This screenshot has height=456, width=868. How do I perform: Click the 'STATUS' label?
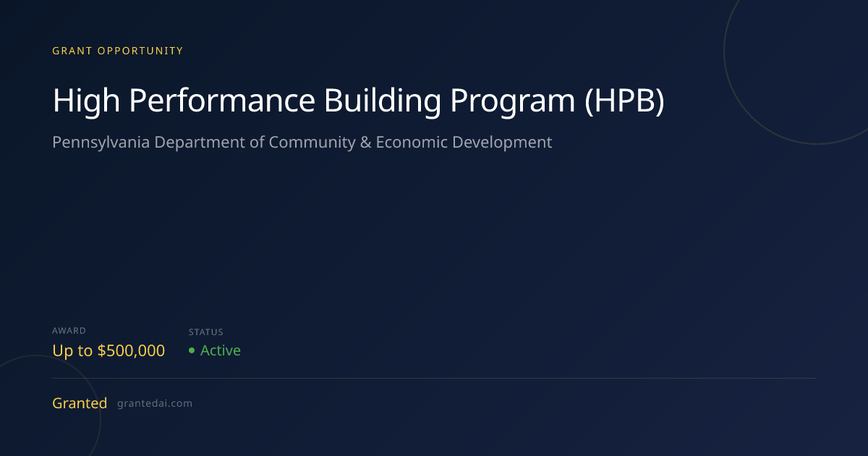(x=206, y=332)
